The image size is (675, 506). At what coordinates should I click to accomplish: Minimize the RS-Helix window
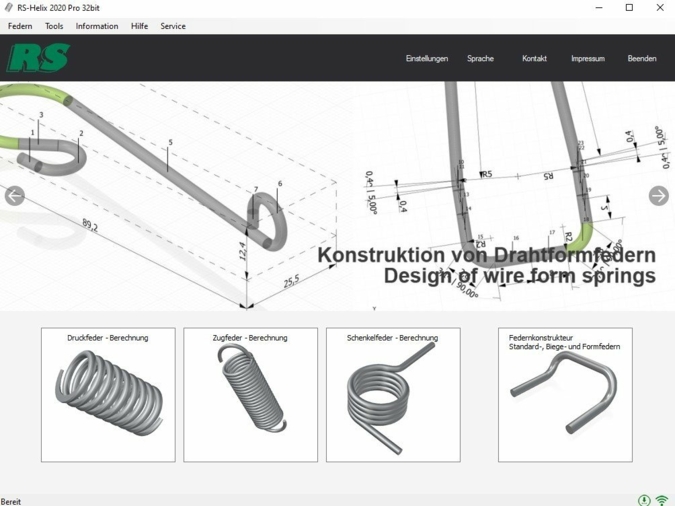coord(599,8)
